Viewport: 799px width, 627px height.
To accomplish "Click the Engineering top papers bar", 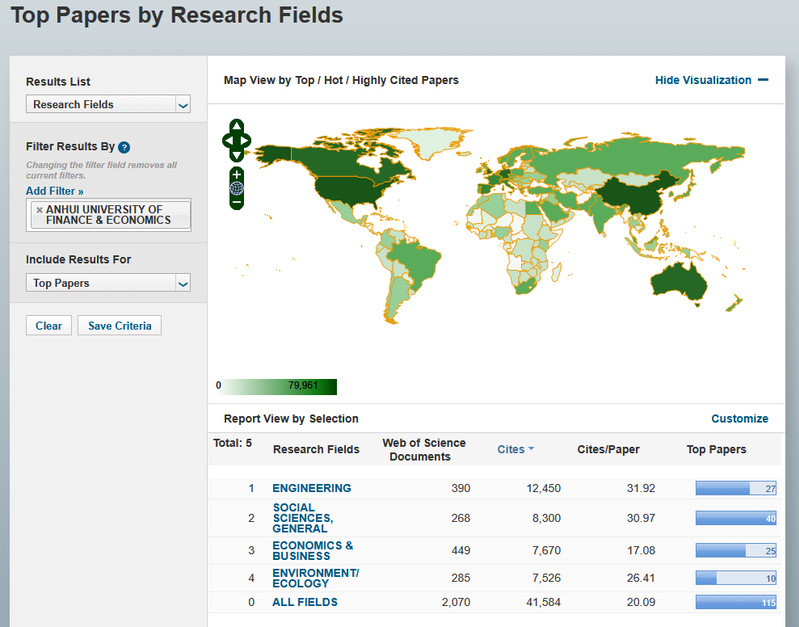I will point(737,488).
